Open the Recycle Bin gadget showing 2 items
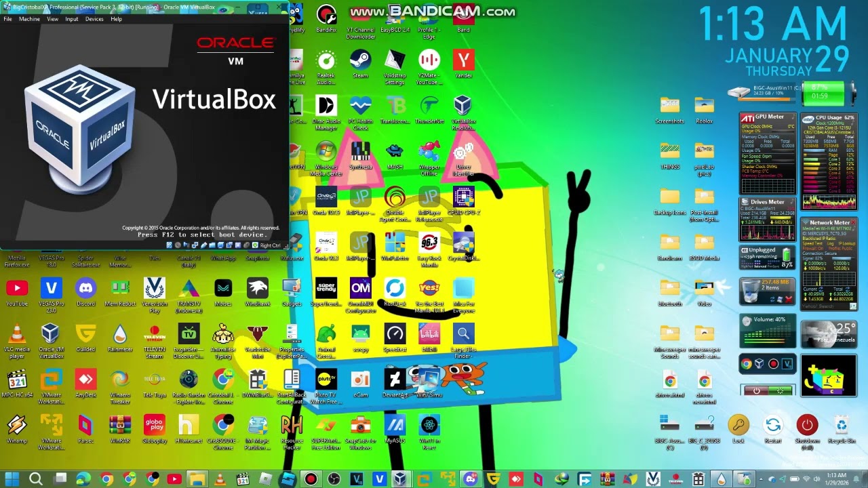Screen dimensions: 868x488 coord(767,291)
